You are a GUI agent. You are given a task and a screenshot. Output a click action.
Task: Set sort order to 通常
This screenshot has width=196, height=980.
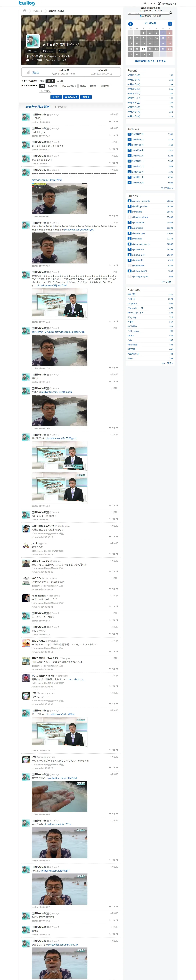pos(42,81)
